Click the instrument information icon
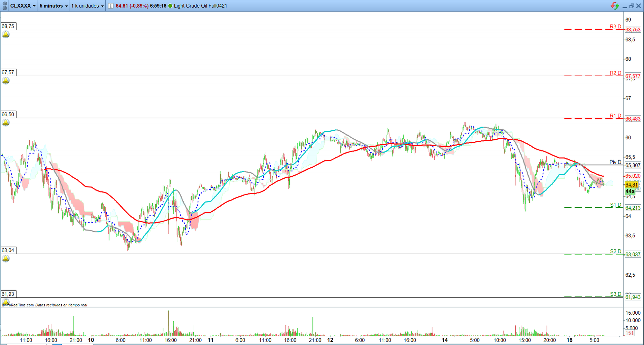The height and width of the screenshot is (345, 644). [x=110, y=6]
